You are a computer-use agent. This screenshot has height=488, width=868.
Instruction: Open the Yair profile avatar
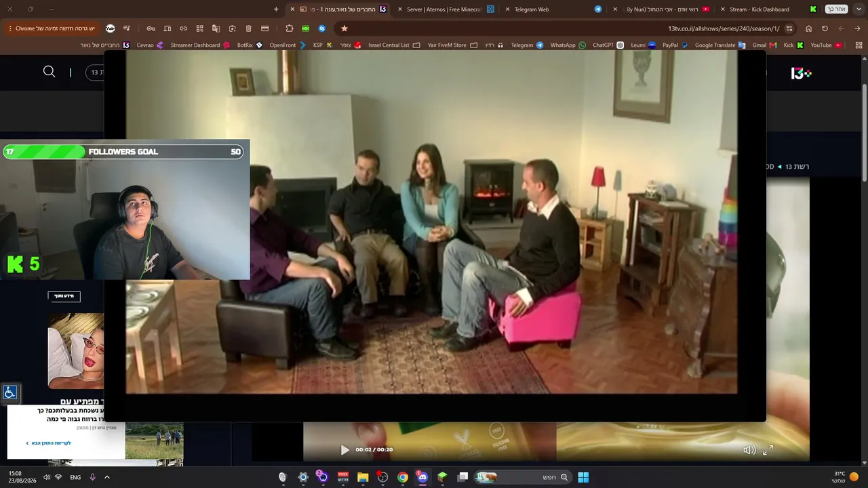click(111, 28)
